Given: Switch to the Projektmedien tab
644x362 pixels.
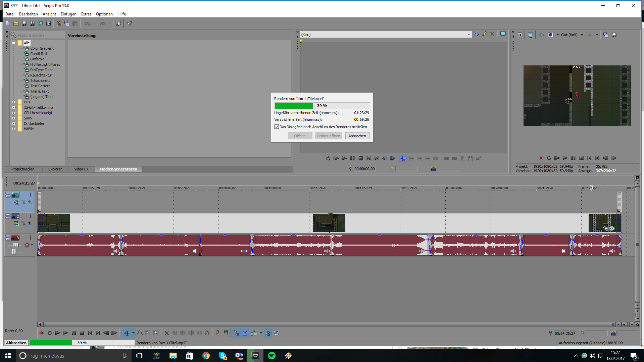Looking at the screenshot, I should point(23,169).
